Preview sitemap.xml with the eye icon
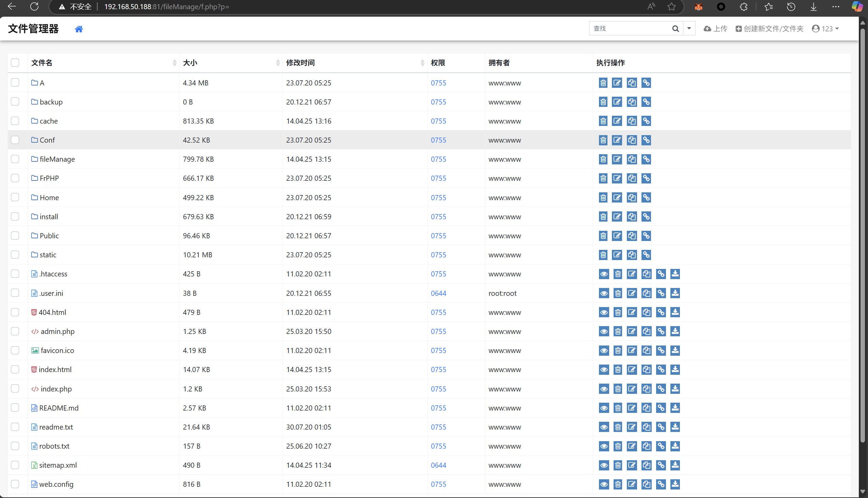Viewport: 868px width, 498px height. (x=604, y=465)
